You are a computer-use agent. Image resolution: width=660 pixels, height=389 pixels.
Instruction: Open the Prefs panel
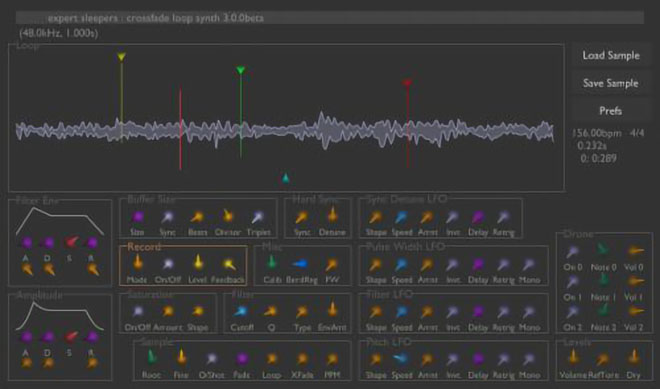coord(610,111)
